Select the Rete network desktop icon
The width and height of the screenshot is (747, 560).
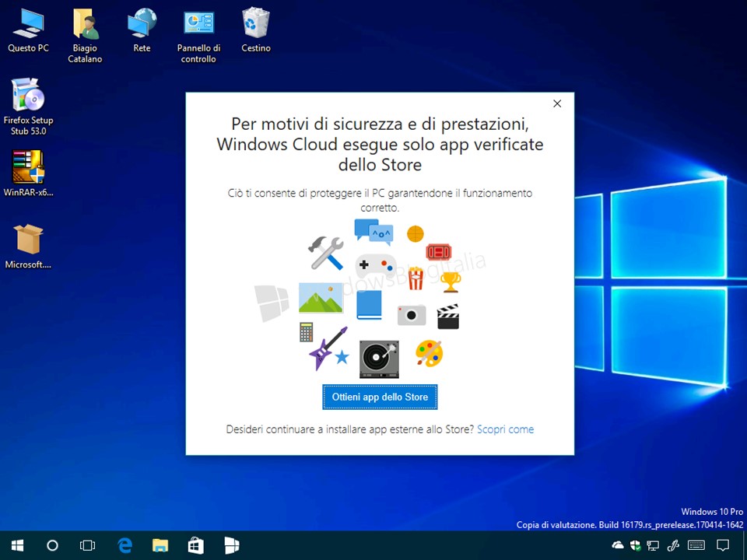click(x=142, y=30)
